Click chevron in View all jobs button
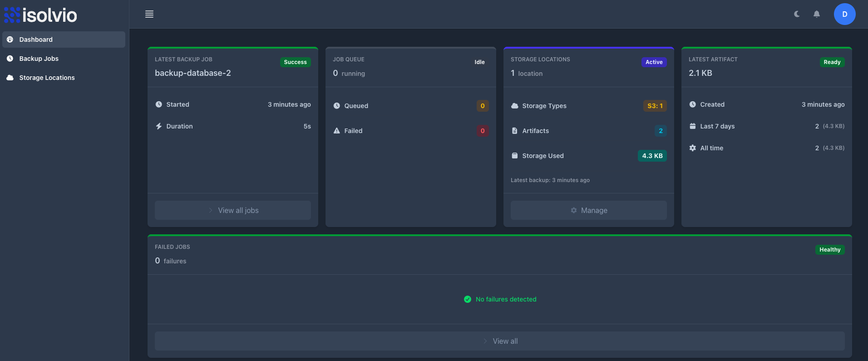Image resolution: width=868 pixels, height=361 pixels. (x=211, y=210)
